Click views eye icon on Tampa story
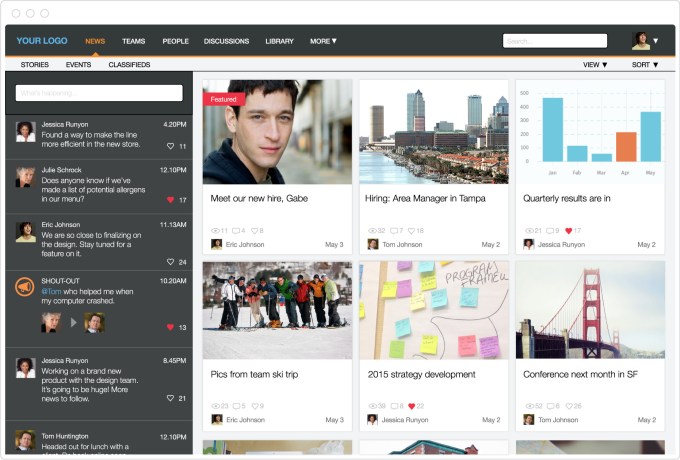Screen dimensions: 680x460 (x=373, y=231)
